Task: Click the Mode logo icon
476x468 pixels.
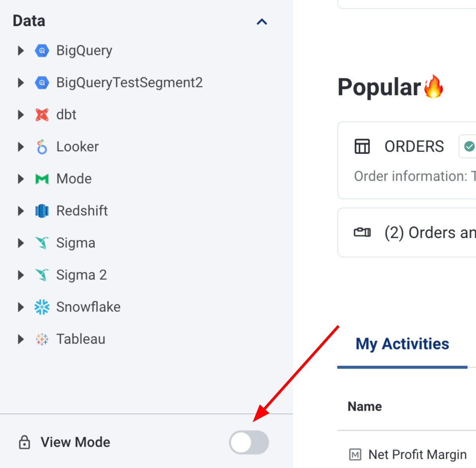Action: point(42,179)
